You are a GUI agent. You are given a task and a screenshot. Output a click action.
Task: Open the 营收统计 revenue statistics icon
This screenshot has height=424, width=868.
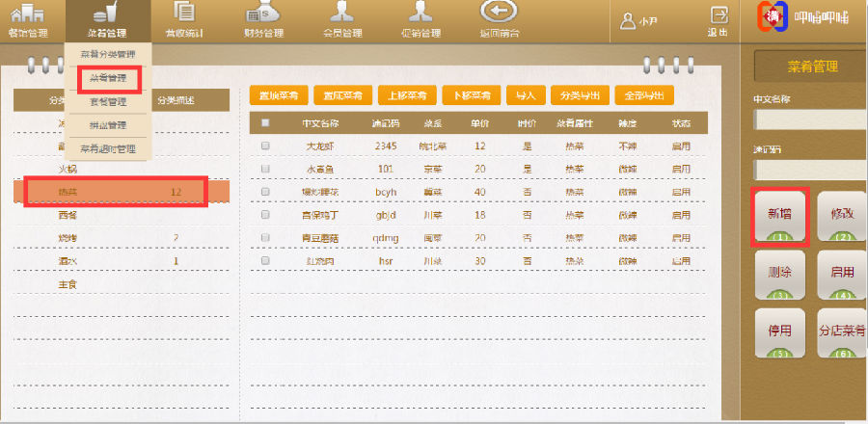183,13
